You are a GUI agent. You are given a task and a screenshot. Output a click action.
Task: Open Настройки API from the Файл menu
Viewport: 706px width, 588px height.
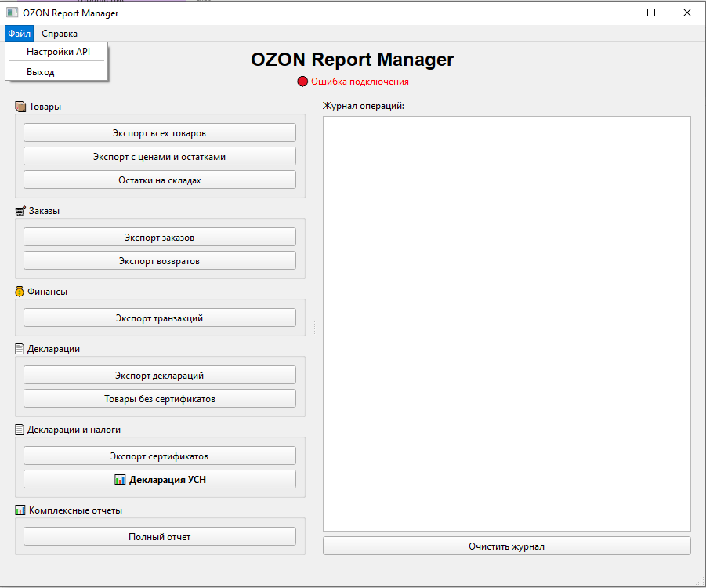pos(58,52)
